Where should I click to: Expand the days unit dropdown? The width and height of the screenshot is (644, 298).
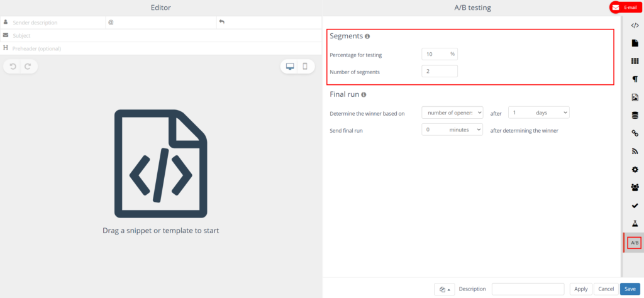(538, 113)
